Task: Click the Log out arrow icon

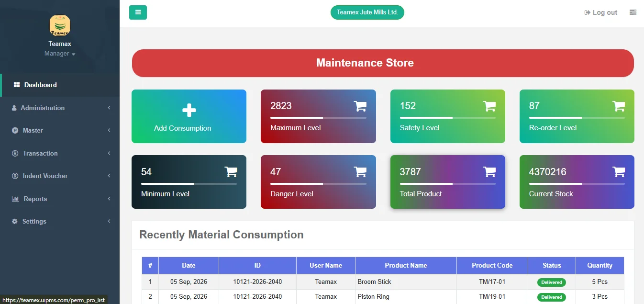Action: point(587,12)
